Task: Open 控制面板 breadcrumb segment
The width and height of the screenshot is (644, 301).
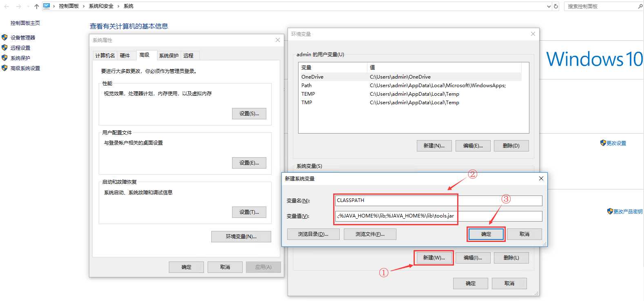Action: [69, 6]
